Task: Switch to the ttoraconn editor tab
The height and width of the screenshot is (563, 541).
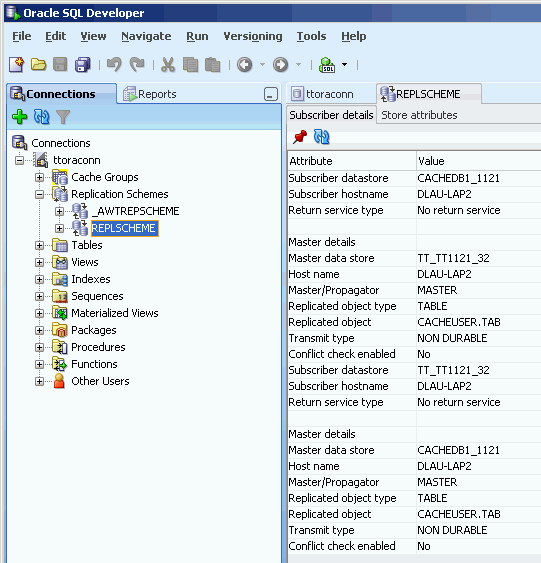Action: coord(322,94)
